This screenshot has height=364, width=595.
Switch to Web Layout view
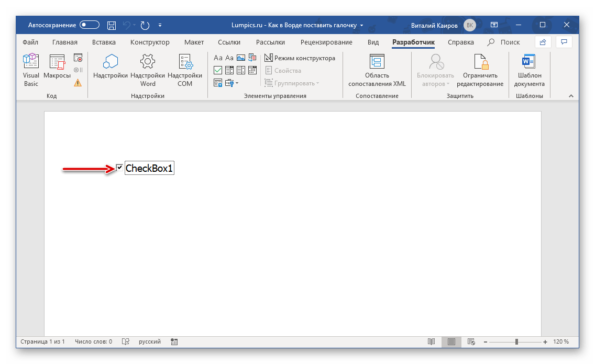point(471,341)
